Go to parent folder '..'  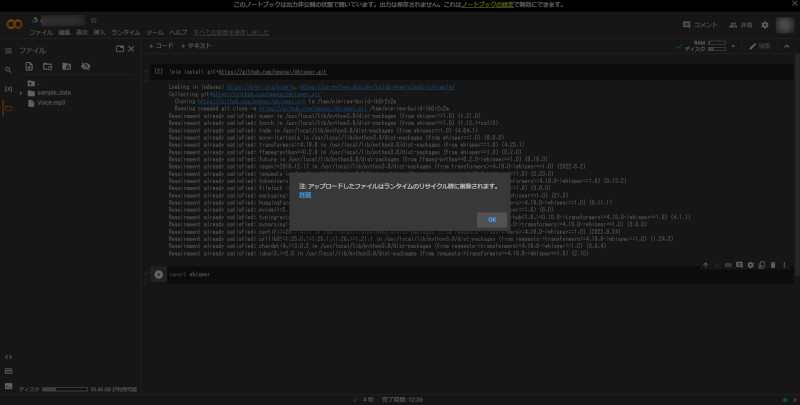[x=34, y=83]
